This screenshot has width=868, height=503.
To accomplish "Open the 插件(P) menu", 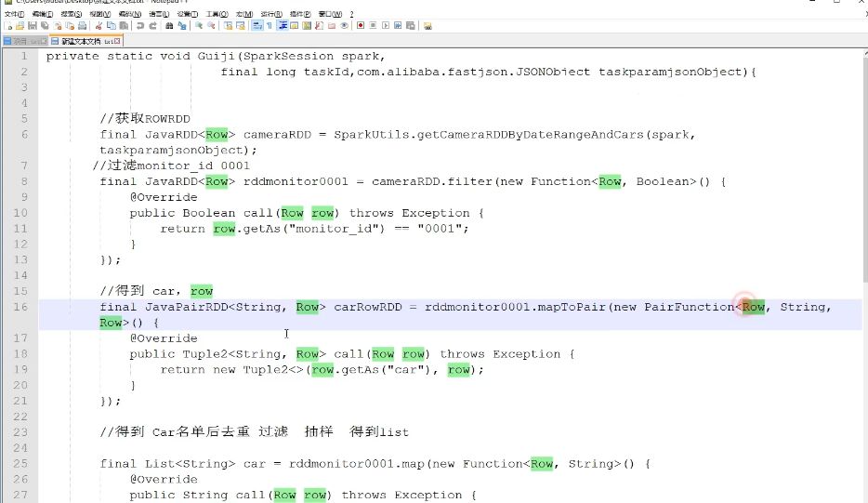I will [299, 15].
